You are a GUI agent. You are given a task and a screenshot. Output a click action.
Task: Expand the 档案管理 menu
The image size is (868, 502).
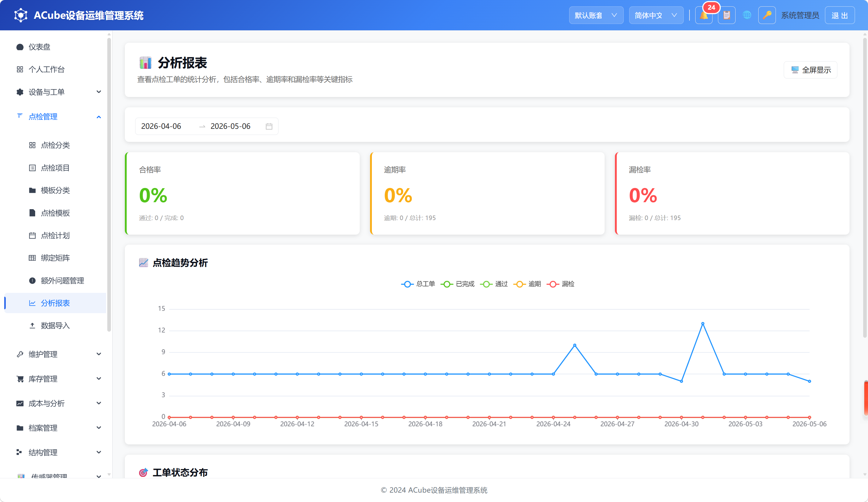click(55, 428)
